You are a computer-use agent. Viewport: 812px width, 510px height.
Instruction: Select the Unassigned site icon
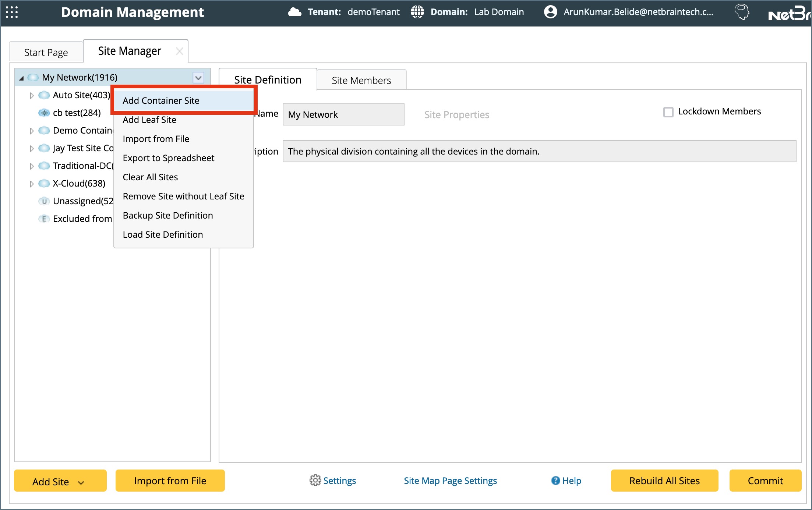pos(44,201)
